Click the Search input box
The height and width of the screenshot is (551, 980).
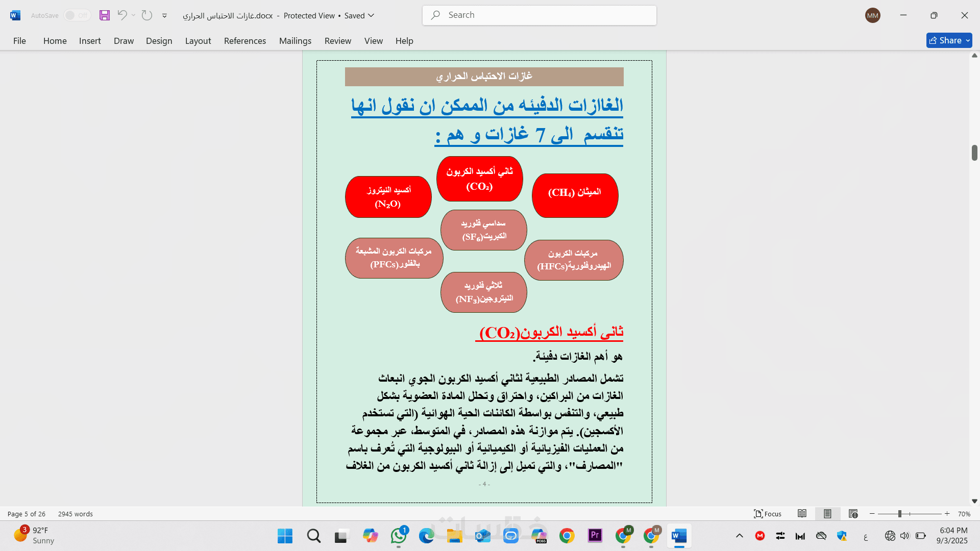(540, 15)
